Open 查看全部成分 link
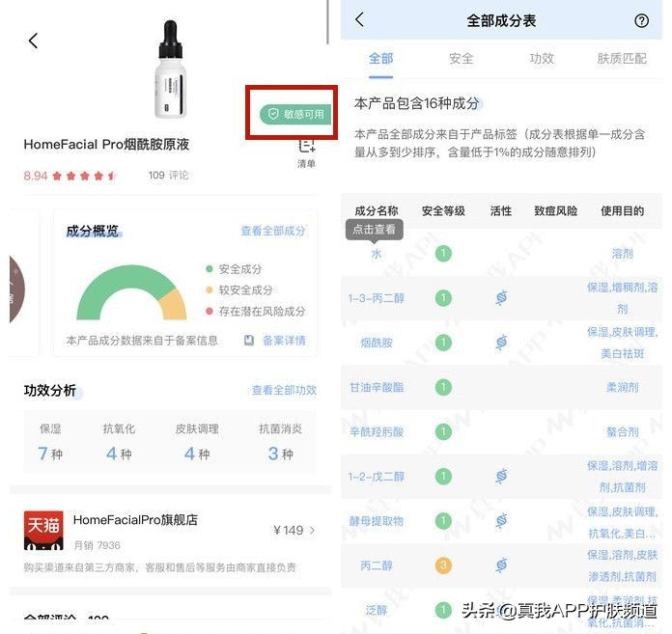The height and width of the screenshot is (634, 672). [273, 231]
